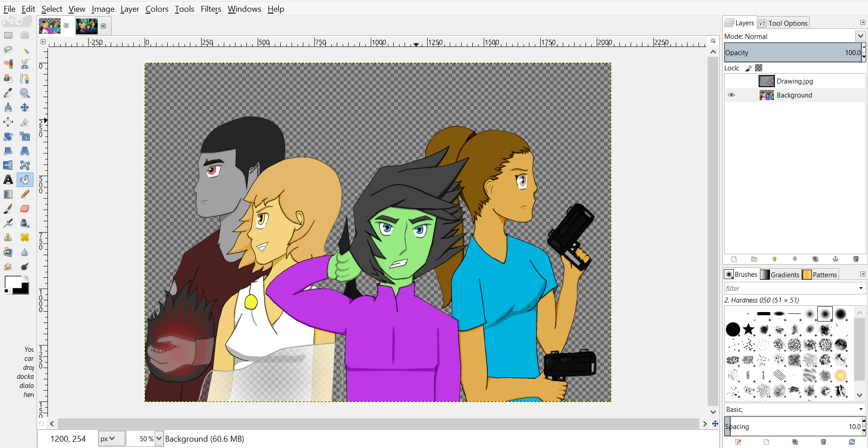
Task: Open the Layers dock configuration menu arrow
Action: (x=863, y=23)
